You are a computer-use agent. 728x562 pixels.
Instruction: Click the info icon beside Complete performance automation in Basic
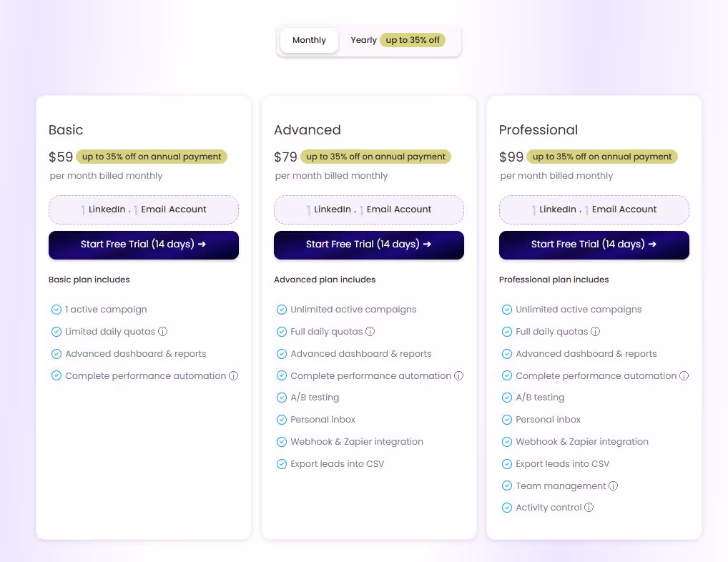pos(234,375)
